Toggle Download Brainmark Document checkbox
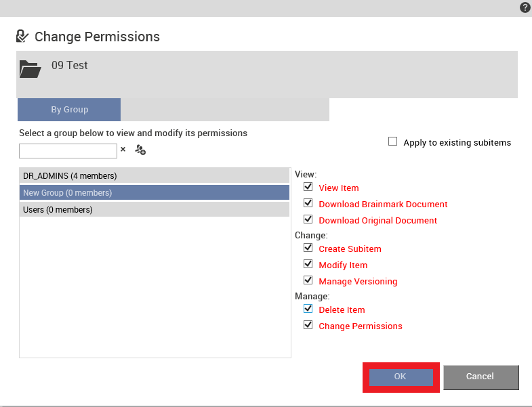The height and width of the screenshot is (407, 532). click(x=308, y=203)
